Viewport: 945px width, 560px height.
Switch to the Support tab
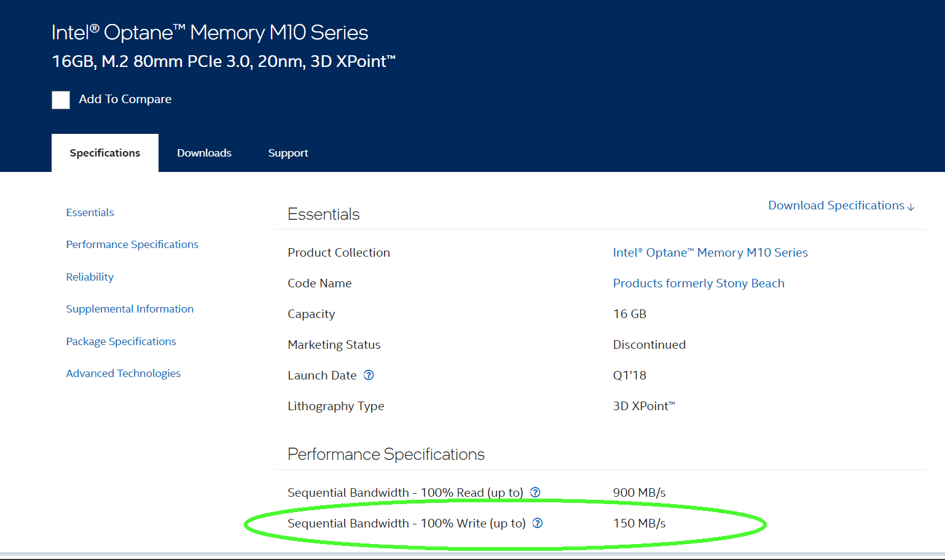tap(288, 153)
